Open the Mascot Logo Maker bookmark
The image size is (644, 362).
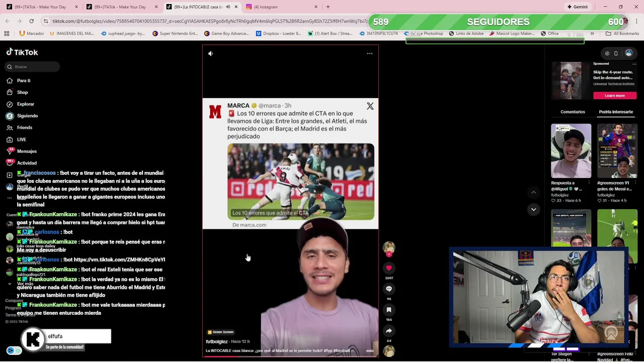click(x=511, y=34)
